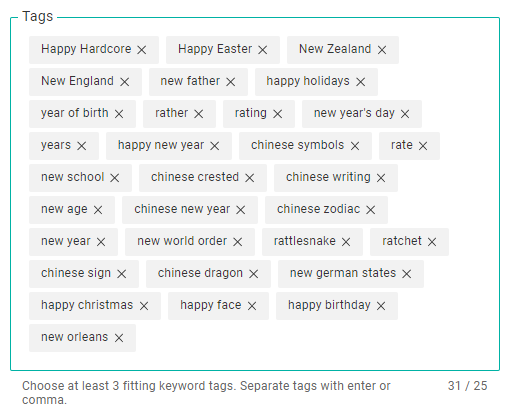Delete the new year's day tag

[405, 114]
